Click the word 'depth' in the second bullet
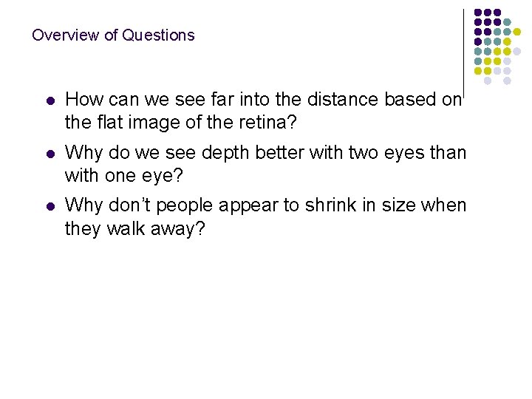The height and width of the screenshot is (399, 532). pyautogui.click(x=225, y=153)
